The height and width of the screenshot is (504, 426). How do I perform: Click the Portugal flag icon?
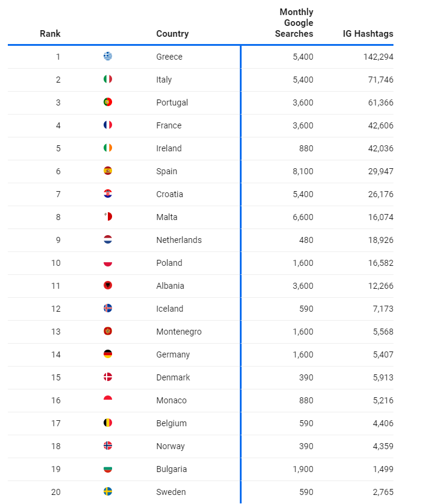pyautogui.click(x=108, y=102)
